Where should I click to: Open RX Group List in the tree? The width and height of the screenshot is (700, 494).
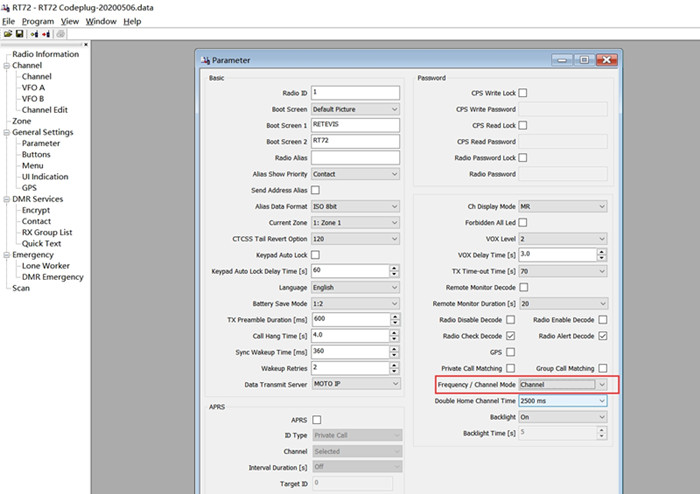coord(47,232)
